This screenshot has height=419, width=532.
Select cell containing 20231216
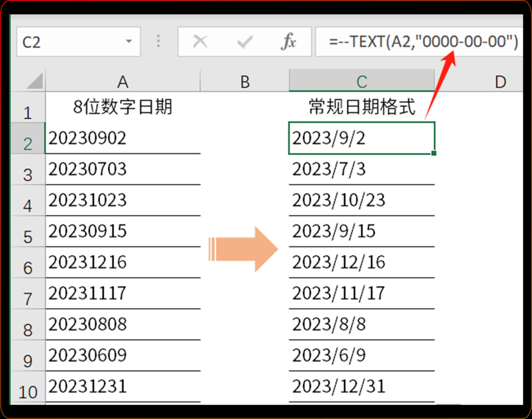point(123,263)
